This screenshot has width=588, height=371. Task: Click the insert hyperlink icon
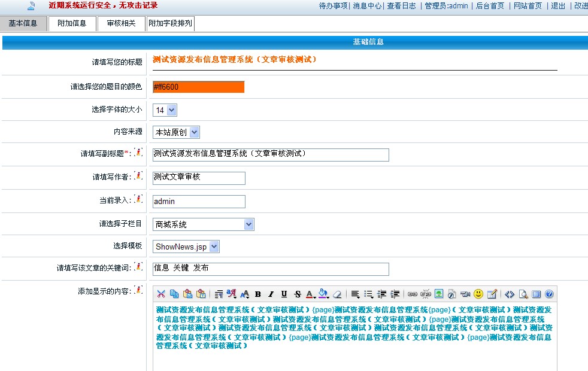pos(413,294)
